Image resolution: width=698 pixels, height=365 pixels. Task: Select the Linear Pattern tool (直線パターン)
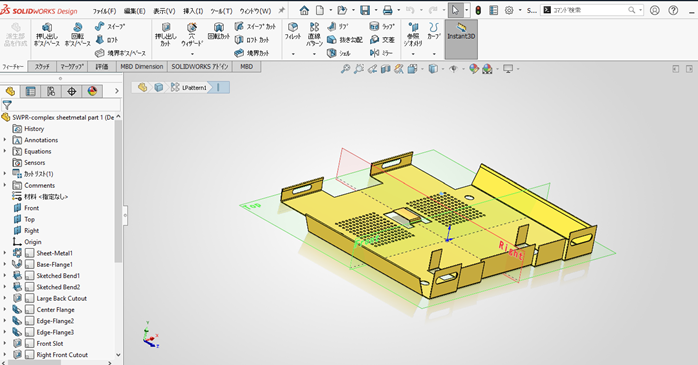click(314, 35)
